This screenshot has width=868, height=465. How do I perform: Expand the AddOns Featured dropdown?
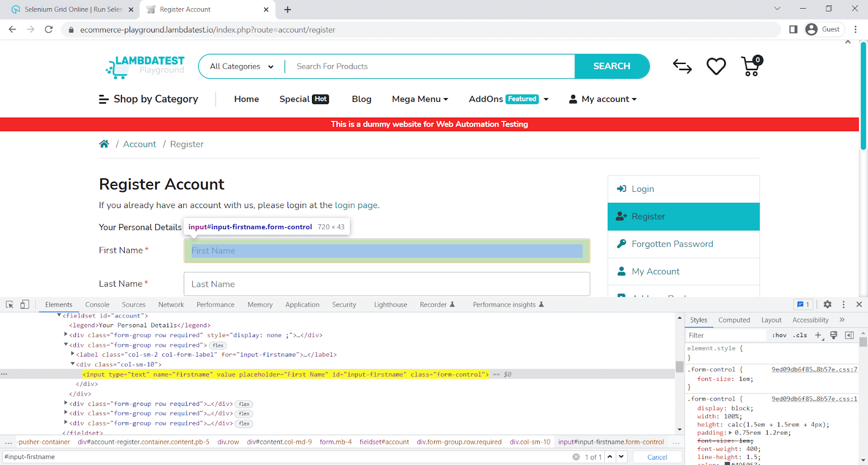509,99
